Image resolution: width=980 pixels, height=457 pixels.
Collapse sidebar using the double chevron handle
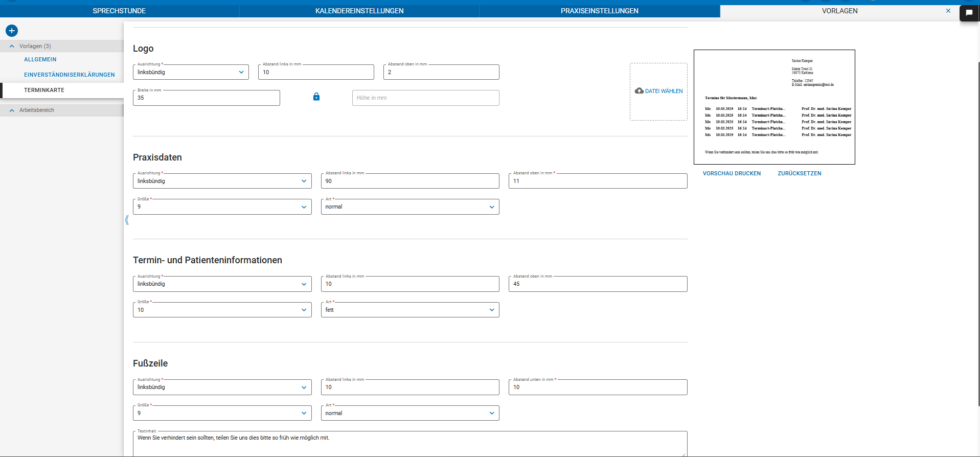point(127,220)
